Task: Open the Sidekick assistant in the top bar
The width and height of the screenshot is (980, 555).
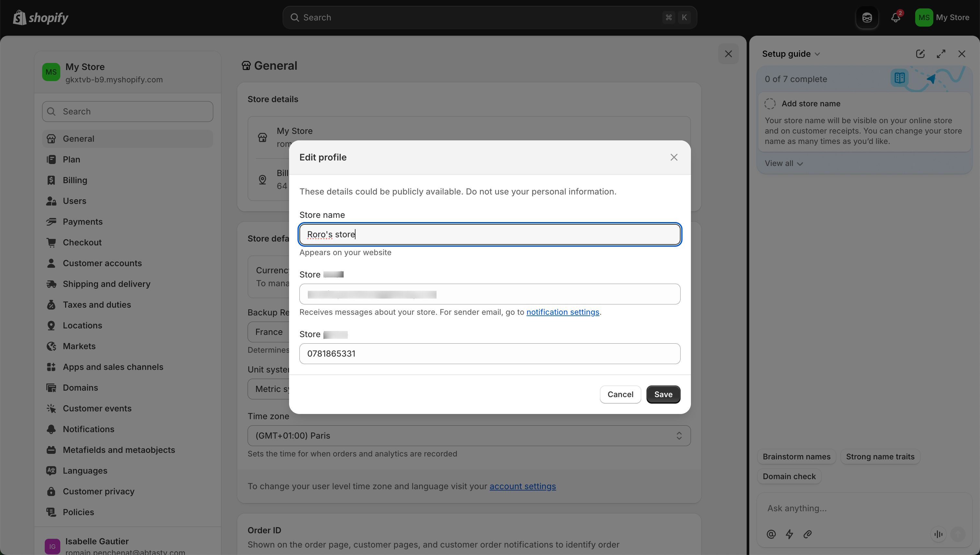Action: 867,17
